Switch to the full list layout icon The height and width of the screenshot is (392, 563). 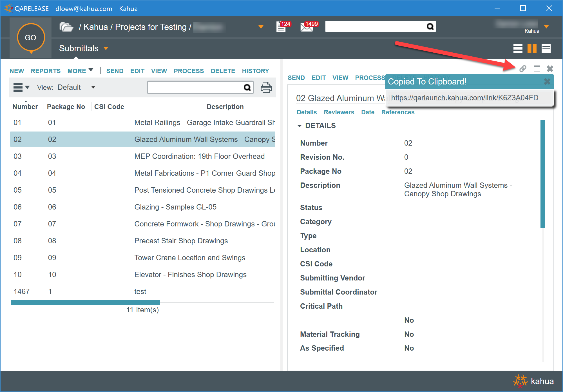point(518,48)
